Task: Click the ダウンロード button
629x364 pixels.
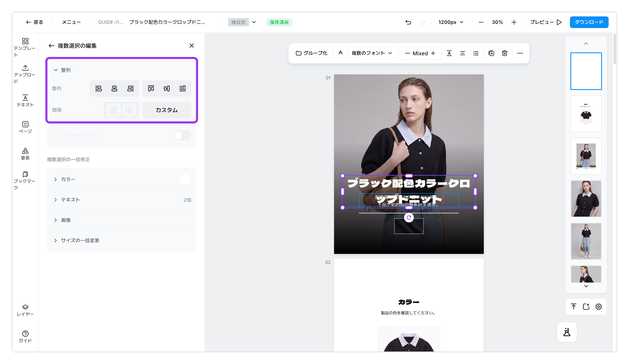Action: click(589, 22)
